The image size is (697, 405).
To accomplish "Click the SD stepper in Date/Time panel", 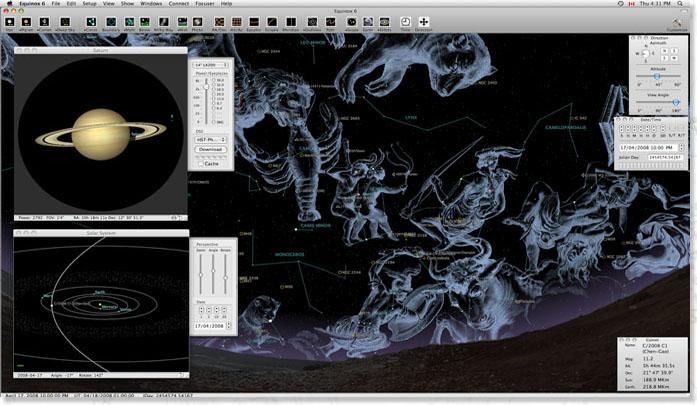I will coord(663,128).
